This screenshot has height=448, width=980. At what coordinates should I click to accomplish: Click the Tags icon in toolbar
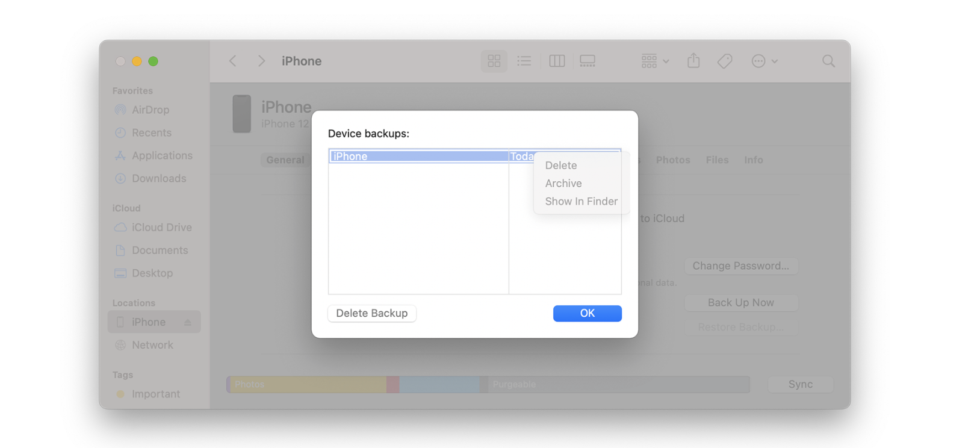point(725,61)
